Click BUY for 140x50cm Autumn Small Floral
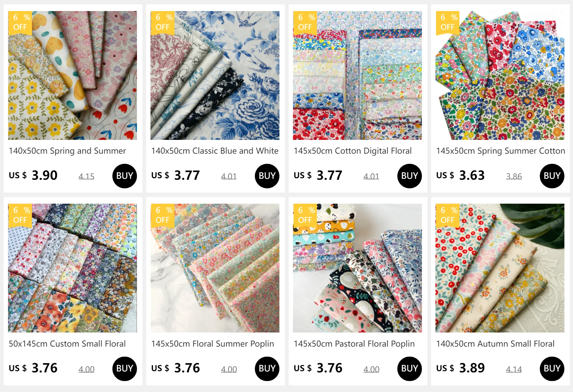Screen dimensions: 573x392 [x=552, y=369]
